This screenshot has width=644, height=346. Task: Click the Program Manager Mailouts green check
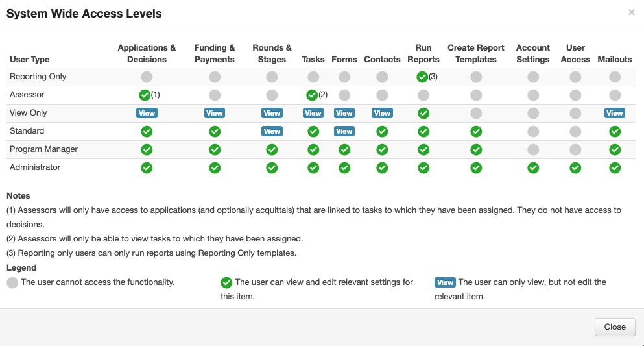pyautogui.click(x=615, y=149)
